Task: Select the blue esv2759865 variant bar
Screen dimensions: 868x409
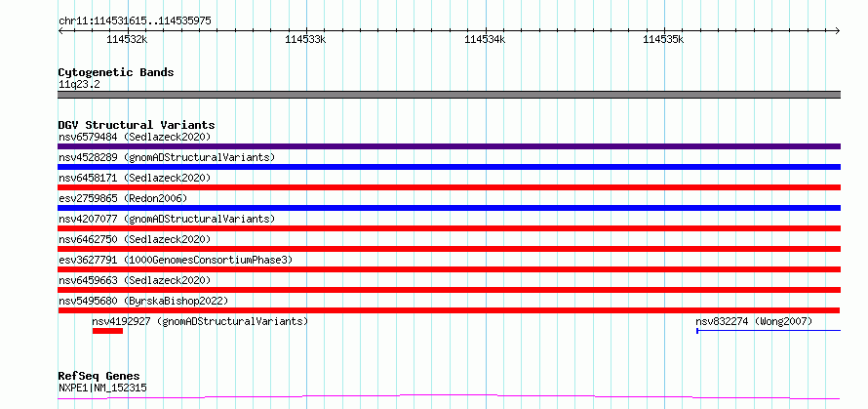Action: [x=449, y=208]
